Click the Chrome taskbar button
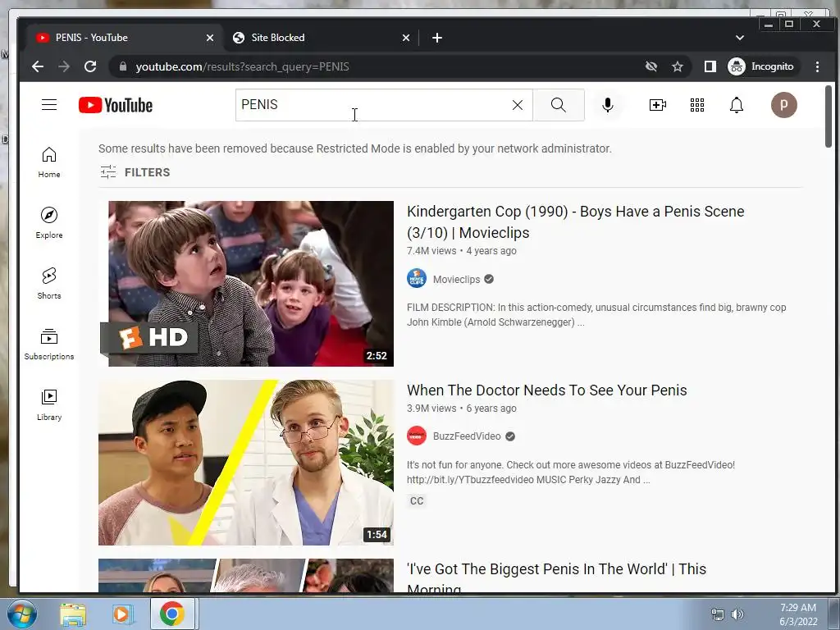 tap(172, 614)
